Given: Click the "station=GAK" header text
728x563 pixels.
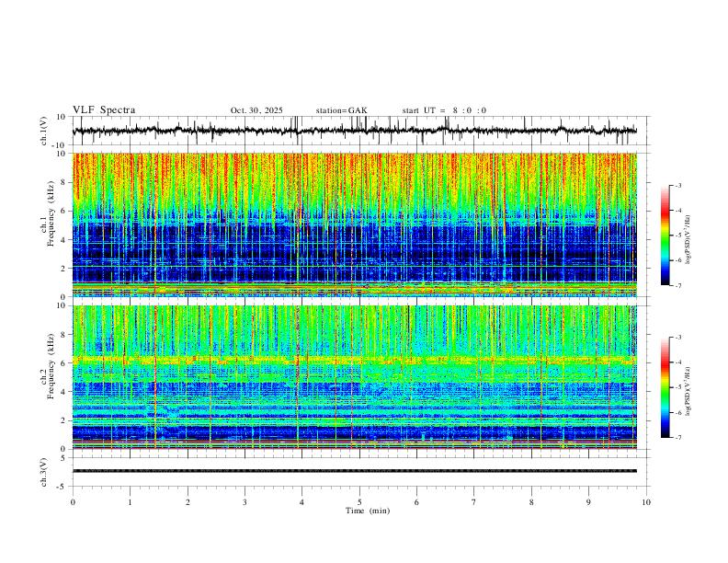Looking at the screenshot, I should (x=341, y=110).
